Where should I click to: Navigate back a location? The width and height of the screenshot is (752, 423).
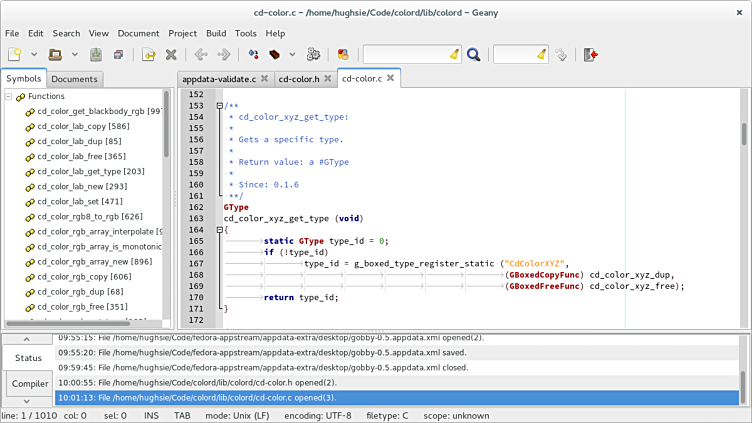click(x=201, y=55)
